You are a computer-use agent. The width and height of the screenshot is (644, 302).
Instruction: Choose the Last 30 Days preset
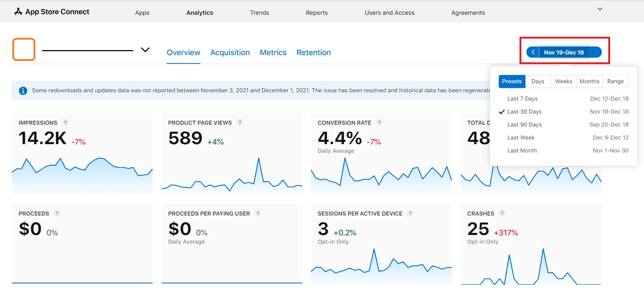tap(564, 112)
